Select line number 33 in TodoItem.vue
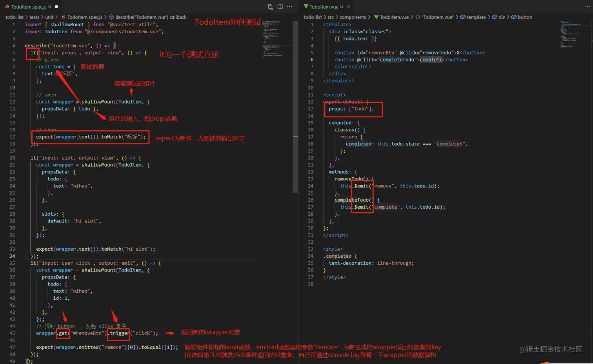593x364 pixels. 311,249
